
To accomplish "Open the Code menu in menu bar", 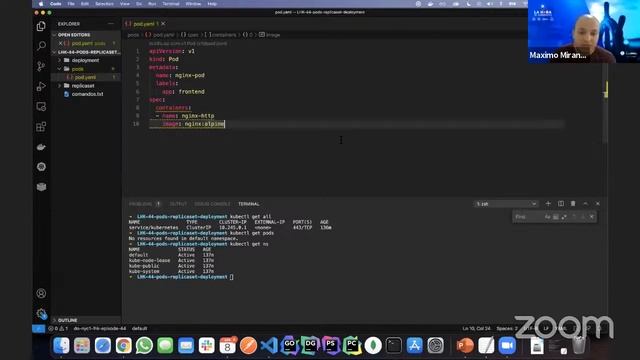I will [x=56, y=4].
